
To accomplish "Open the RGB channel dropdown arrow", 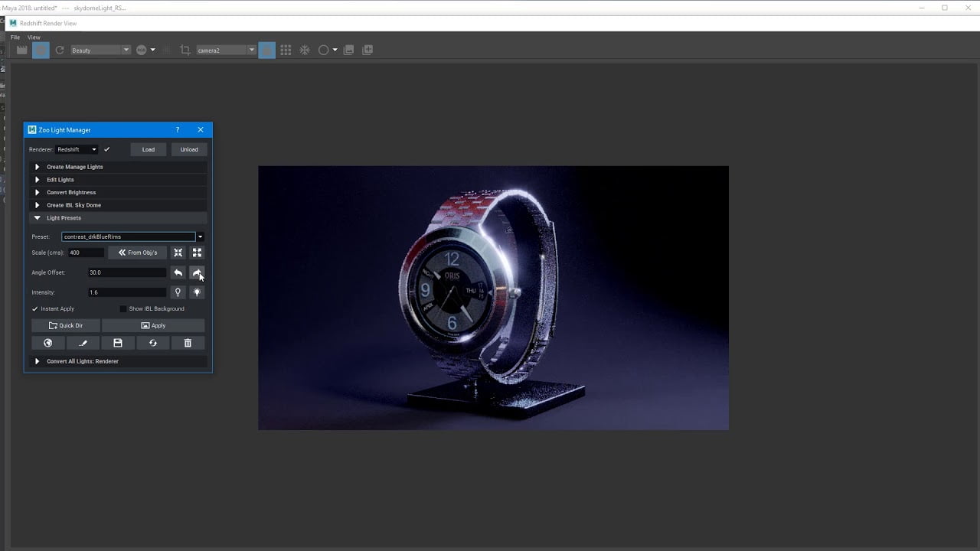I will (x=153, y=50).
